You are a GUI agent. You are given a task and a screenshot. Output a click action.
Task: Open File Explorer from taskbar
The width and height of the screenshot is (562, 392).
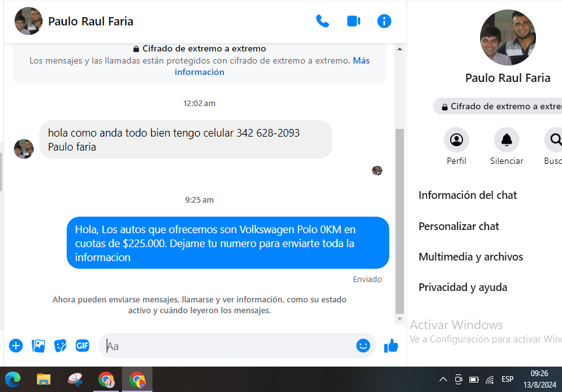point(44,379)
